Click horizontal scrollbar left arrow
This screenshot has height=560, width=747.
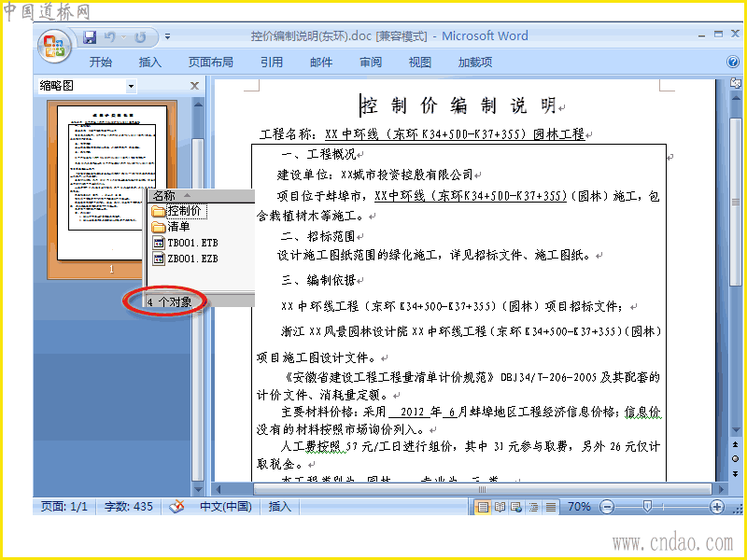[x=218, y=489]
